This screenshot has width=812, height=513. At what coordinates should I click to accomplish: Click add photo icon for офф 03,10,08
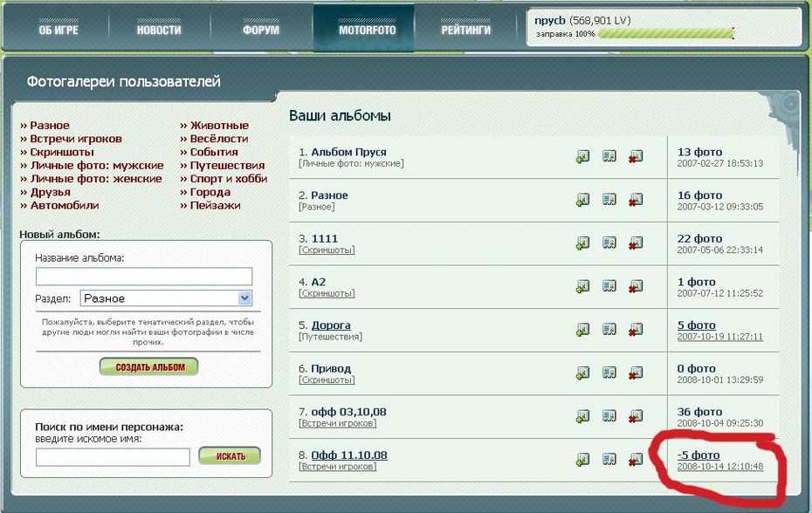click(582, 416)
